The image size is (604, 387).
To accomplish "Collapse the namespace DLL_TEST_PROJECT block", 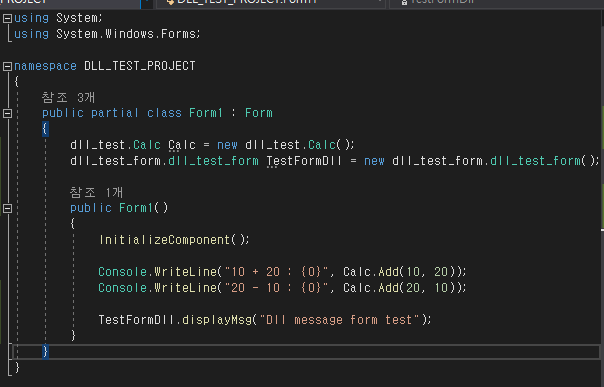I will pos(7,66).
